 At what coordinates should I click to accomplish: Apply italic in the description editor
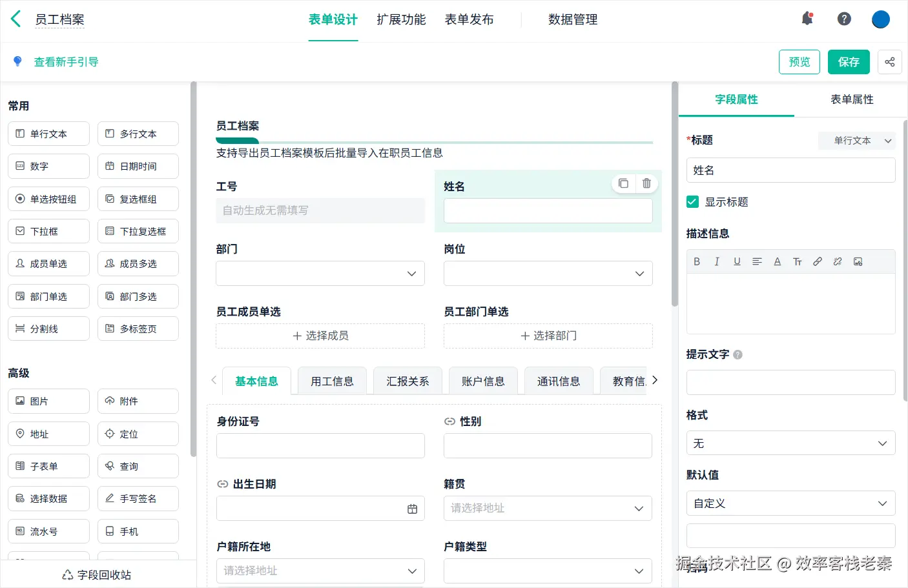717,261
